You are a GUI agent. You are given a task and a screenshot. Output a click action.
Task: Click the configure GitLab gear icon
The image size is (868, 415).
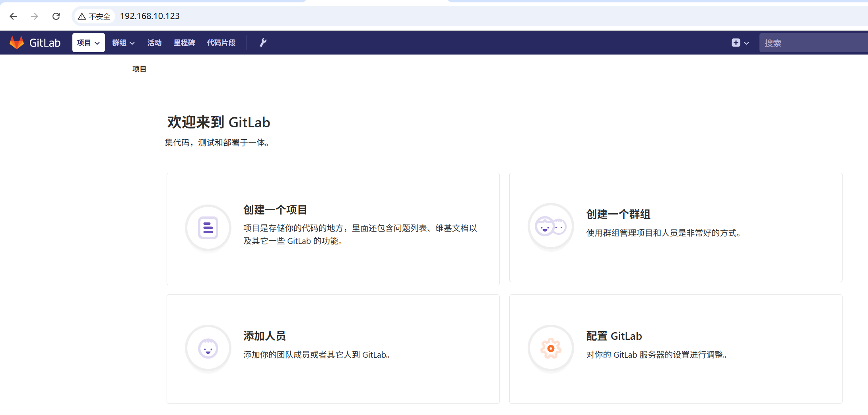click(x=551, y=349)
